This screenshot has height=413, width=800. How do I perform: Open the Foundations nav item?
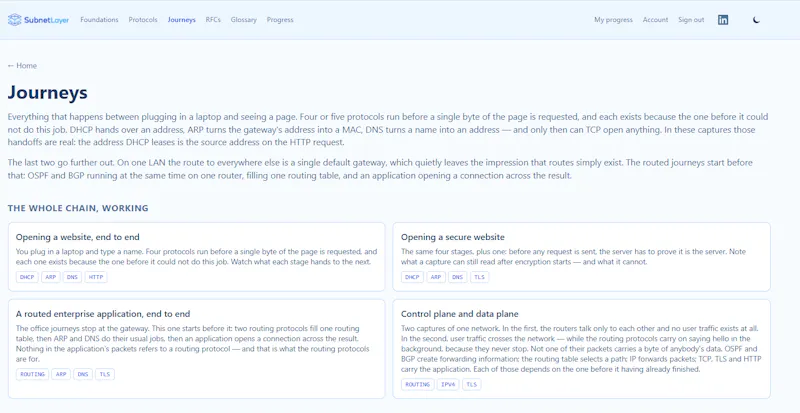coord(99,20)
